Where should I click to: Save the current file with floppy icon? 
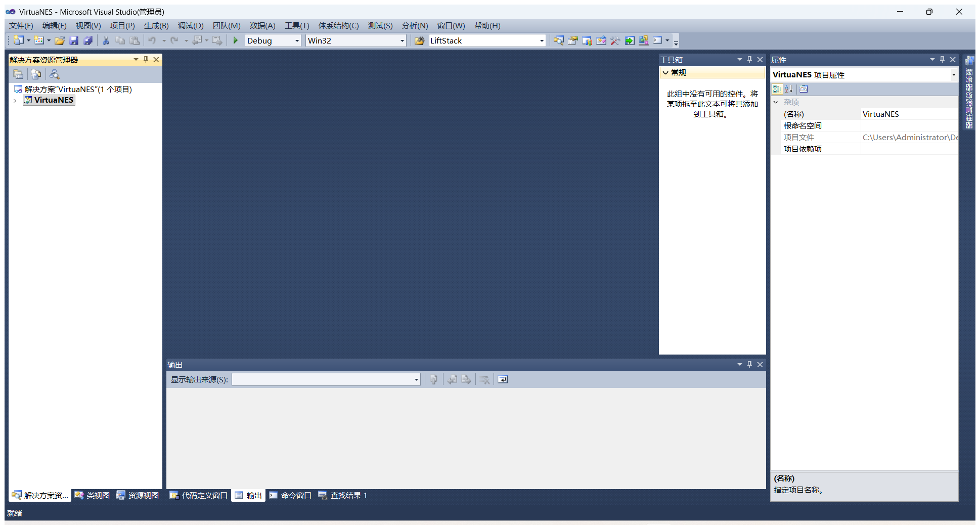click(x=74, y=40)
